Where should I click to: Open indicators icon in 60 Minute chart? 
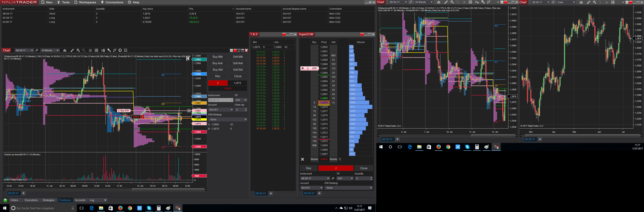click(489, 2)
